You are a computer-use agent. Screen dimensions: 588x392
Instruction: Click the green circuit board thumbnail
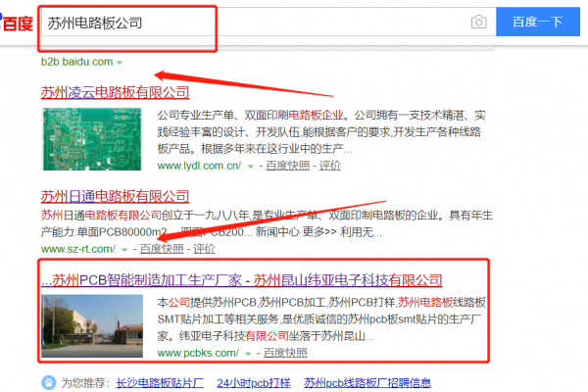[95, 139]
